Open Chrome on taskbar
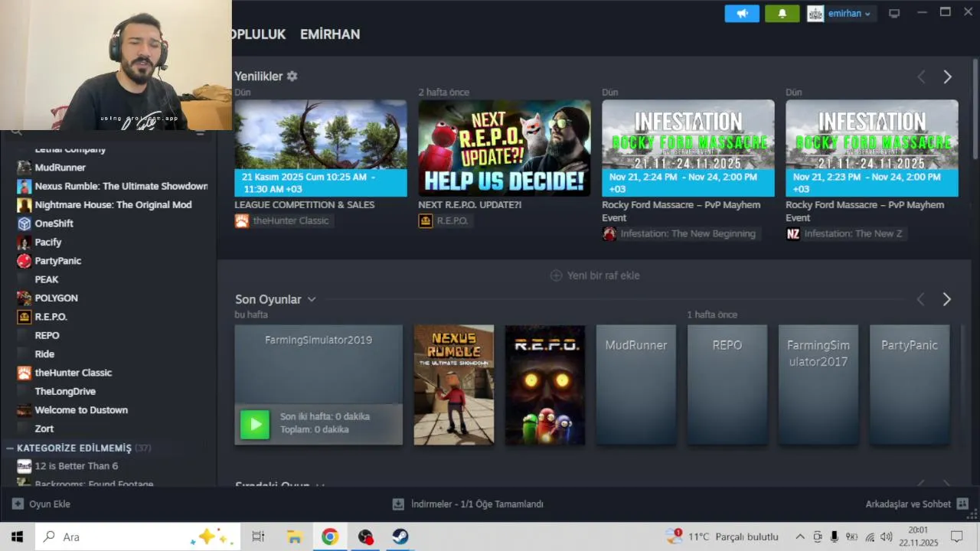 click(330, 536)
